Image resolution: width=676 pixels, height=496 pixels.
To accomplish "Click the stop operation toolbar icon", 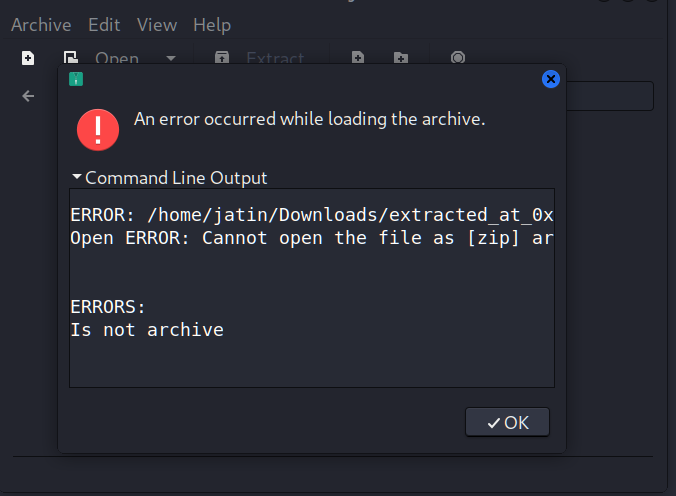I will coord(458,57).
